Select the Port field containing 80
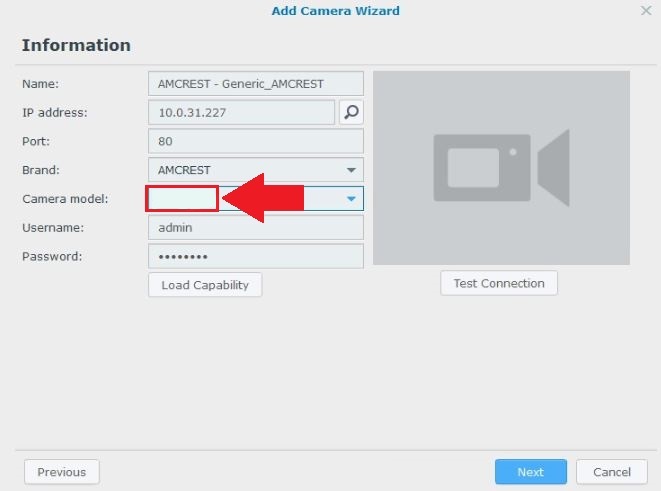The image size is (661, 491). (255, 141)
